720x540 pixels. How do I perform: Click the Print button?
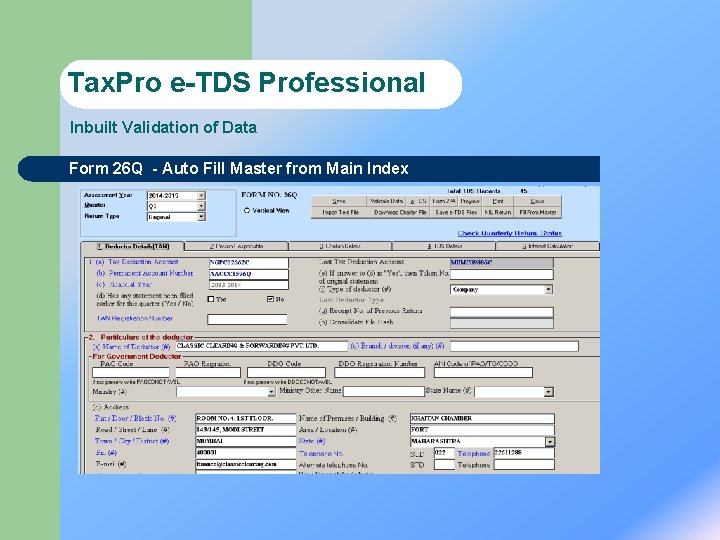coord(498,201)
